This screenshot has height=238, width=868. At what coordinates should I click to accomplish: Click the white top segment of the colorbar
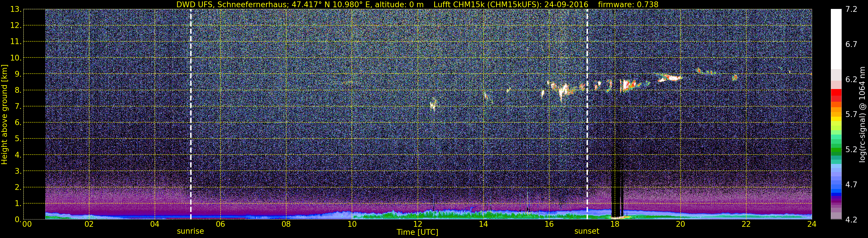click(x=836, y=39)
